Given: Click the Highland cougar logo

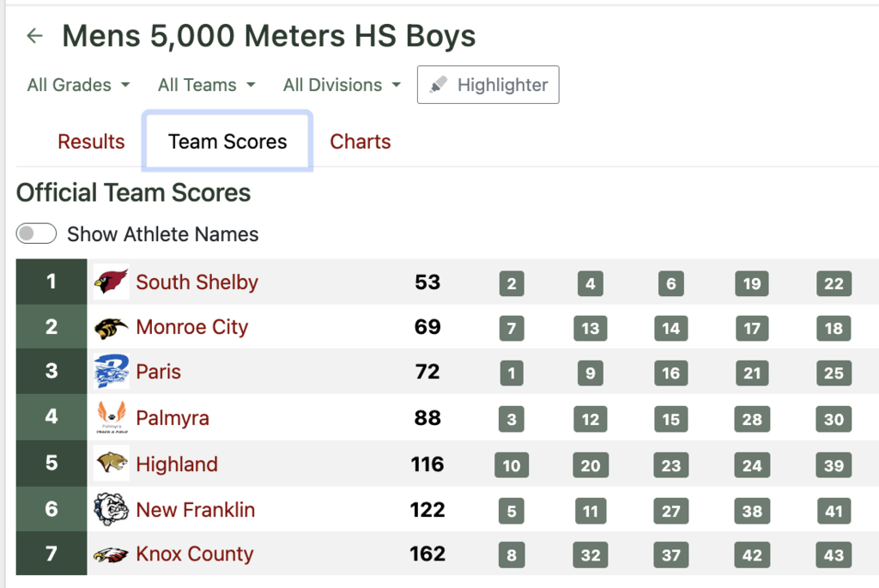Looking at the screenshot, I should click(x=112, y=464).
